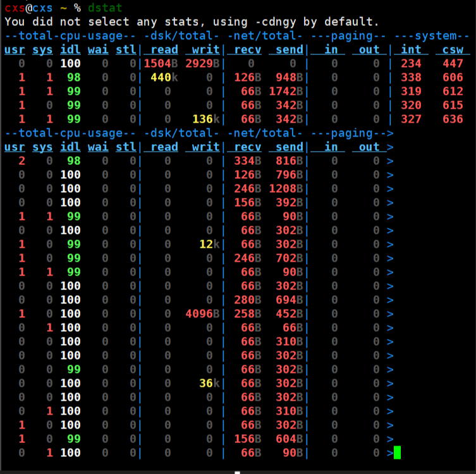This screenshot has width=476, height=474.
Task: Select the '604B' send value
Action: (x=290, y=439)
